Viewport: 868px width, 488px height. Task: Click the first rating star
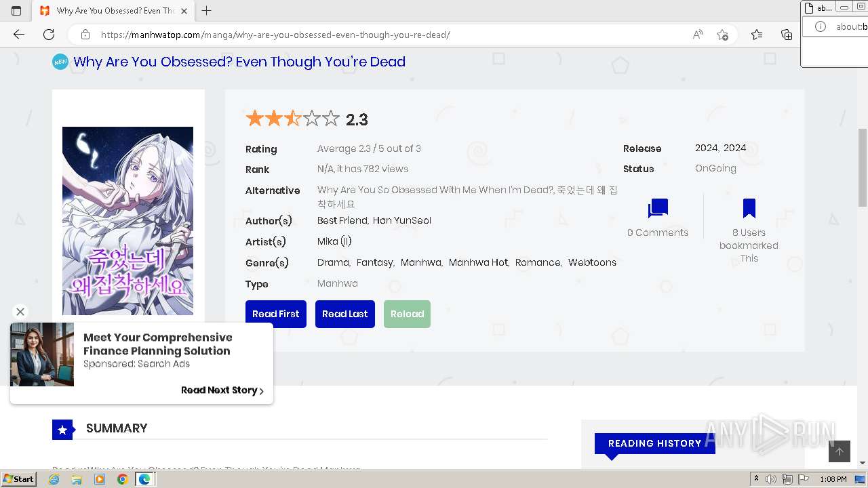[x=255, y=119]
